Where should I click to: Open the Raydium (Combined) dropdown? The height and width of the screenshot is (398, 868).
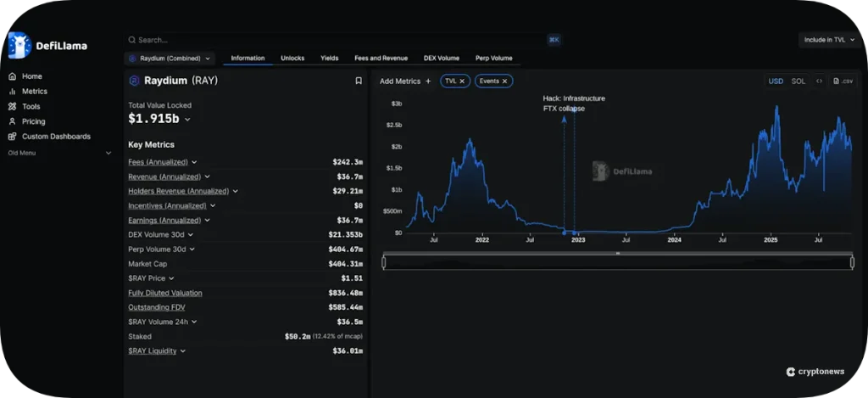[170, 59]
